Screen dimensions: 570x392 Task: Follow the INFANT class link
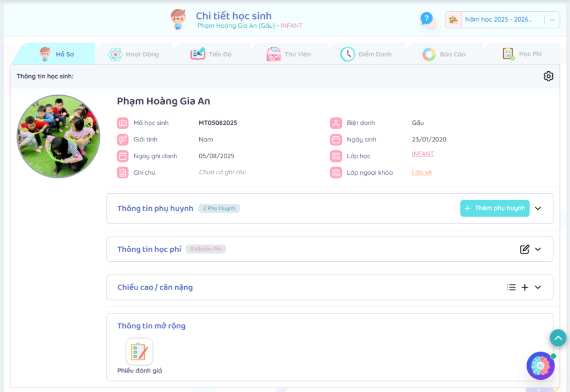click(x=422, y=154)
